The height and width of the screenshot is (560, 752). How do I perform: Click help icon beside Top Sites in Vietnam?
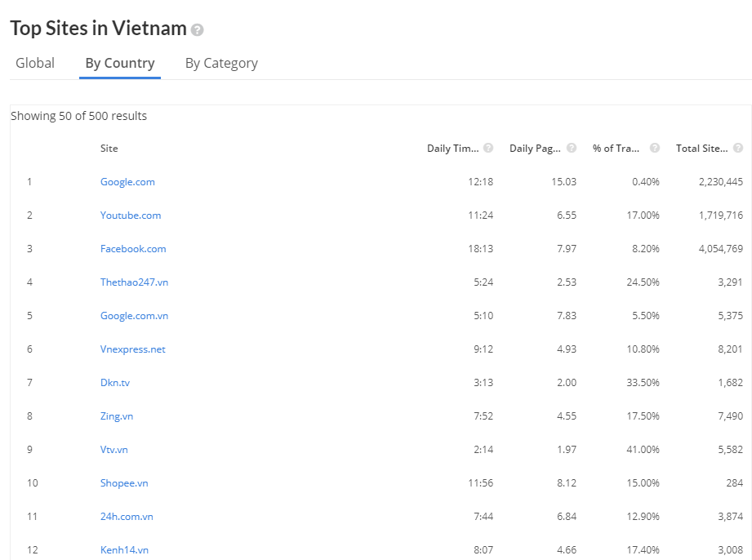pyautogui.click(x=197, y=29)
